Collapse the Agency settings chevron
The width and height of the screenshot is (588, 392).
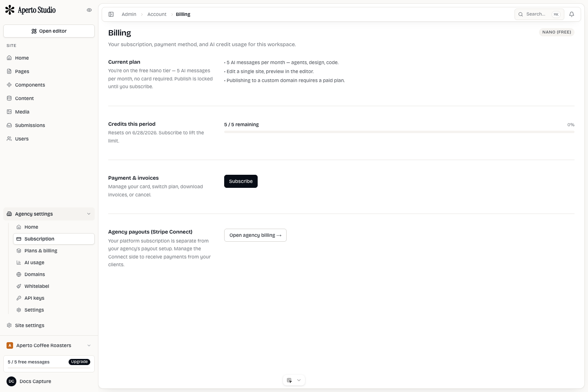[x=89, y=214]
